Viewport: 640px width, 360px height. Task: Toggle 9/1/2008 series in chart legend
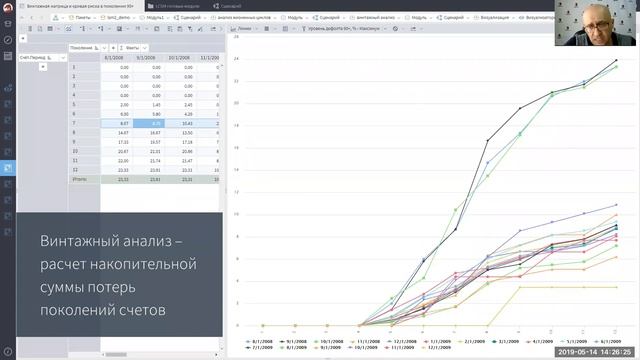point(293,341)
